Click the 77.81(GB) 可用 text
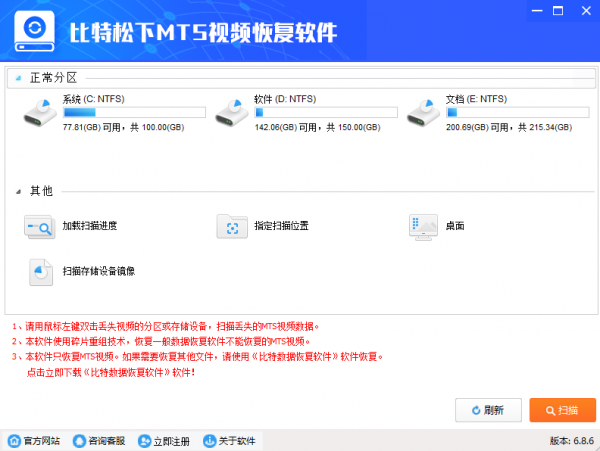This screenshot has width=600, height=451. [x=92, y=127]
